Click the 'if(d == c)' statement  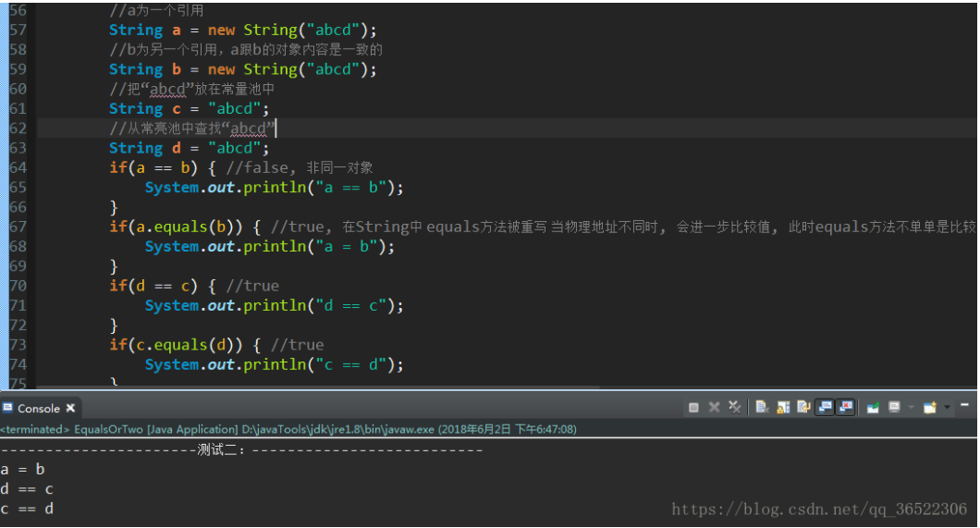coord(163,286)
